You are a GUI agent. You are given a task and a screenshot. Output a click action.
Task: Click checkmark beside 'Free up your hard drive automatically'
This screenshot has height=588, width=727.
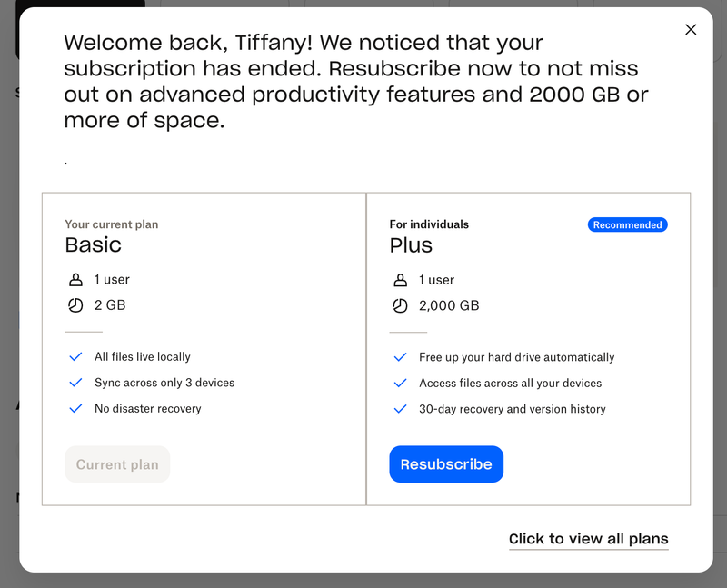coord(400,357)
